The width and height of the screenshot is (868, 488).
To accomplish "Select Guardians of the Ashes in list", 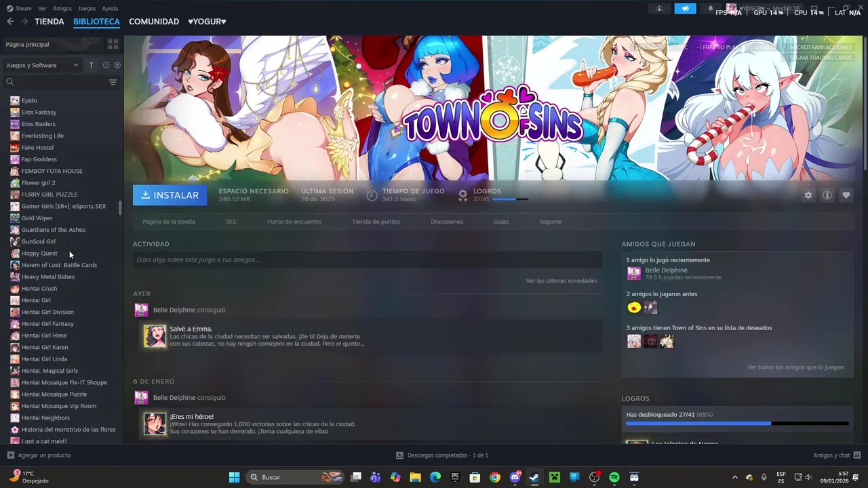I will 54,230.
